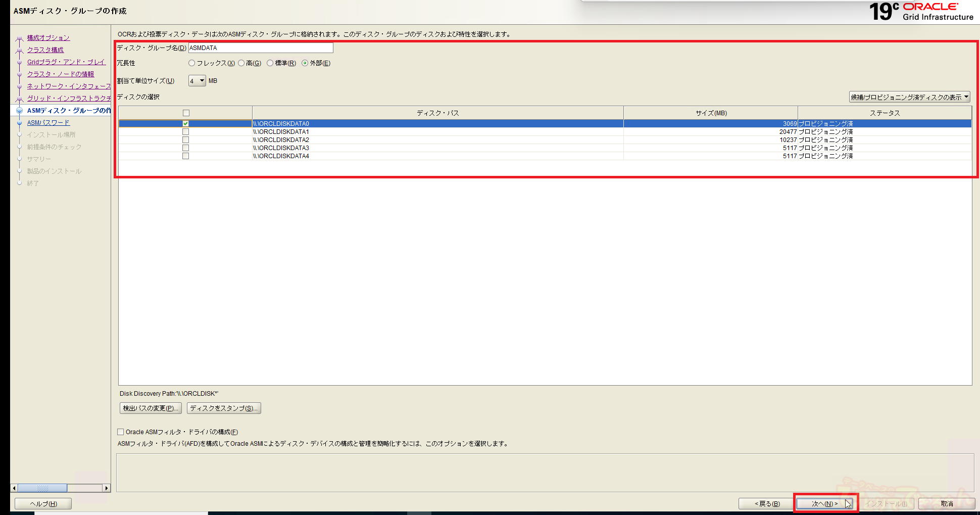The image size is (980, 515).
Task: Choose 標準 redundancy option
Action: (270, 63)
